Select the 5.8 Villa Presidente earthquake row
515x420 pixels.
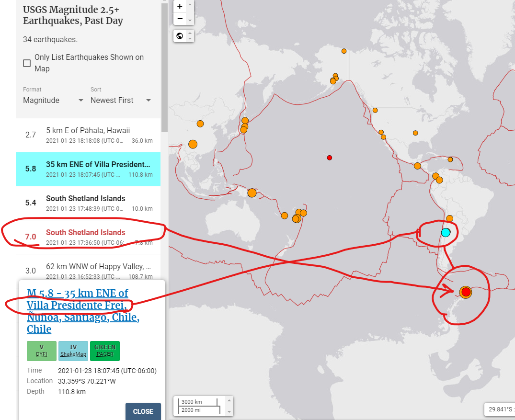point(88,169)
